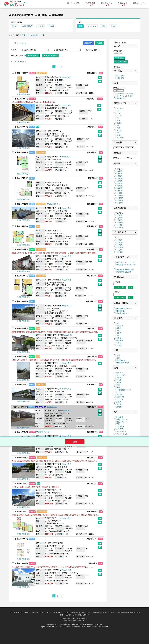Open the MYふれんず menu

point(139,3)
